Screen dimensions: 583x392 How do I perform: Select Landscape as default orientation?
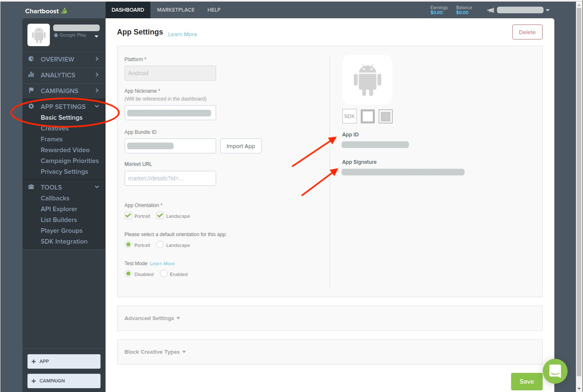point(160,244)
